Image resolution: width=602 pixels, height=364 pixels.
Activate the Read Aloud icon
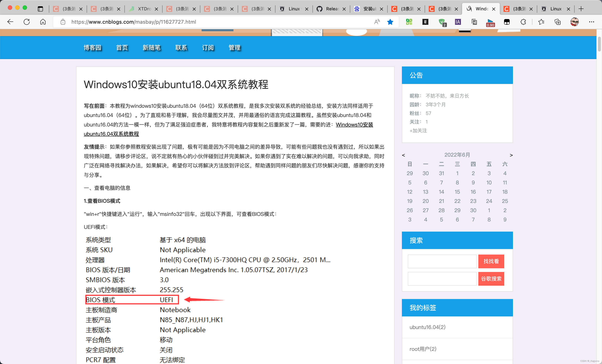point(377,22)
